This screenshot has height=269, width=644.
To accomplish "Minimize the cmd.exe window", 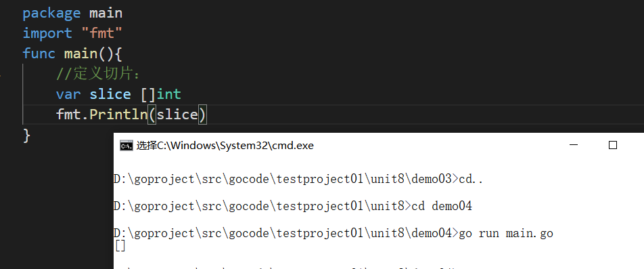I will (x=574, y=145).
